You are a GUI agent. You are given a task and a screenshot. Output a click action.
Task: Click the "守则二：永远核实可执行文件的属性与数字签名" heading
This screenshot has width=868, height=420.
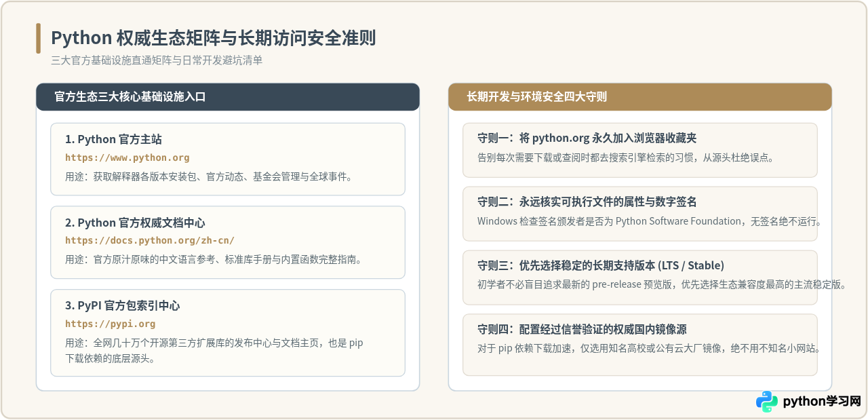pyautogui.click(x=587, y=202)
